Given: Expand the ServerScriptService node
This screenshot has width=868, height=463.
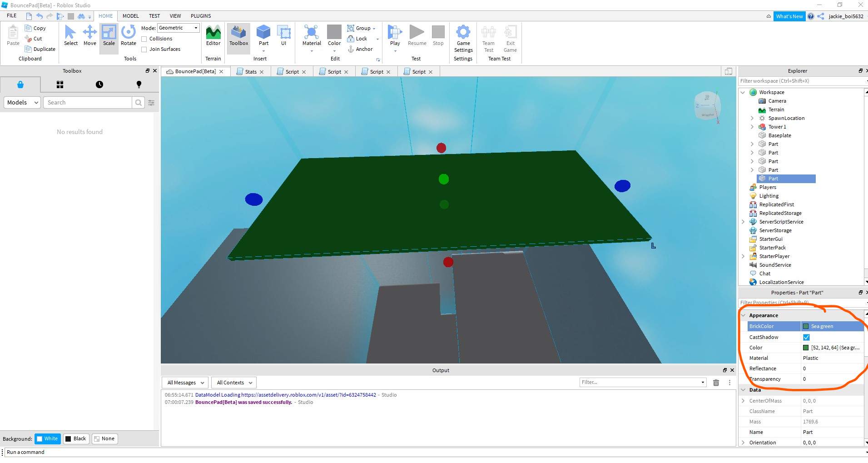Looking at the screenshot, I should point(743,222).
